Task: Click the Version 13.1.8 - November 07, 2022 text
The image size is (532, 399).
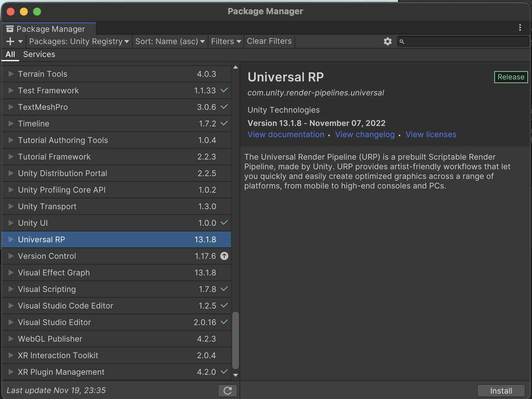Action: (x=317, y=123)
